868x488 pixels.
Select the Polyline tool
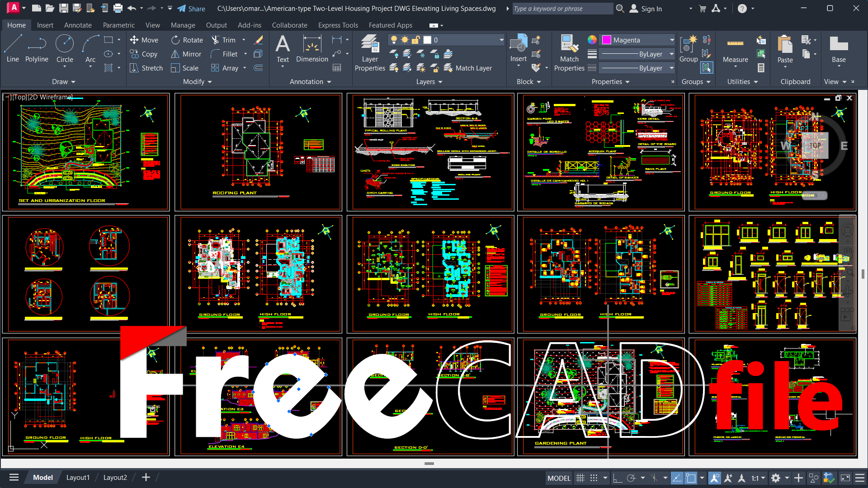(x=37, y=49)
